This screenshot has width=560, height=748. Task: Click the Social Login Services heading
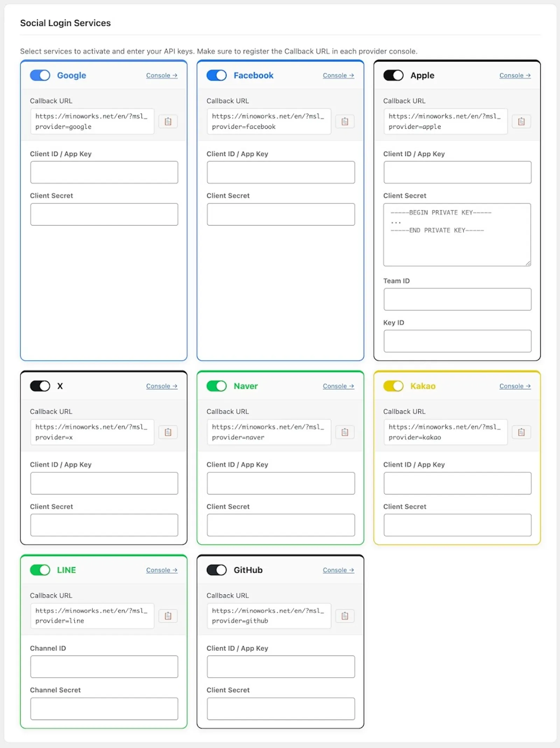(x=65, y=23)
